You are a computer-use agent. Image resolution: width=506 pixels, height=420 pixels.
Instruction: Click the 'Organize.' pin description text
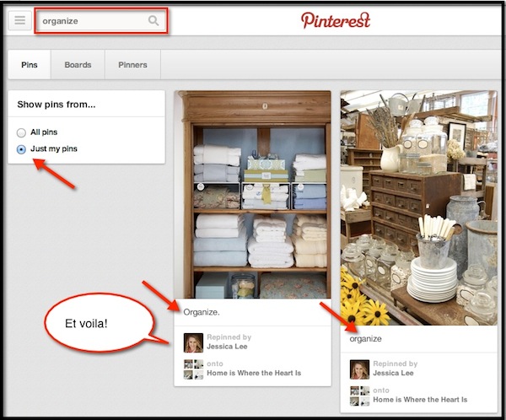click(x=202, y=312)
